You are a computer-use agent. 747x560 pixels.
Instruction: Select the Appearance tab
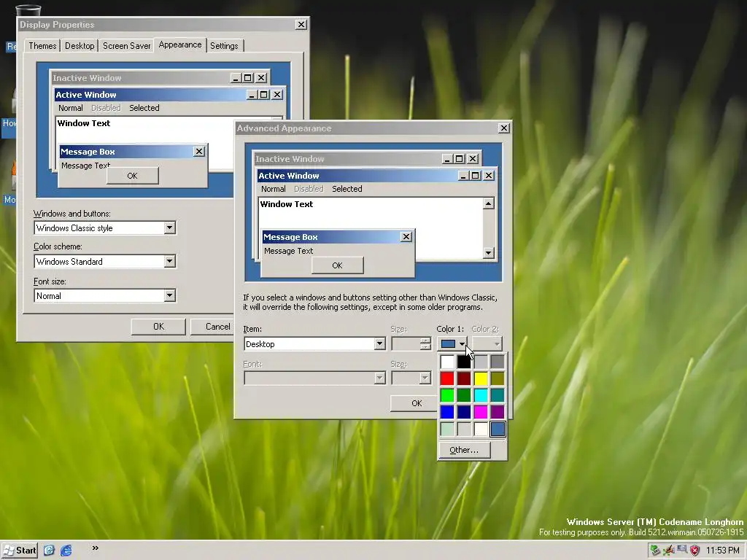pos(180,44)
